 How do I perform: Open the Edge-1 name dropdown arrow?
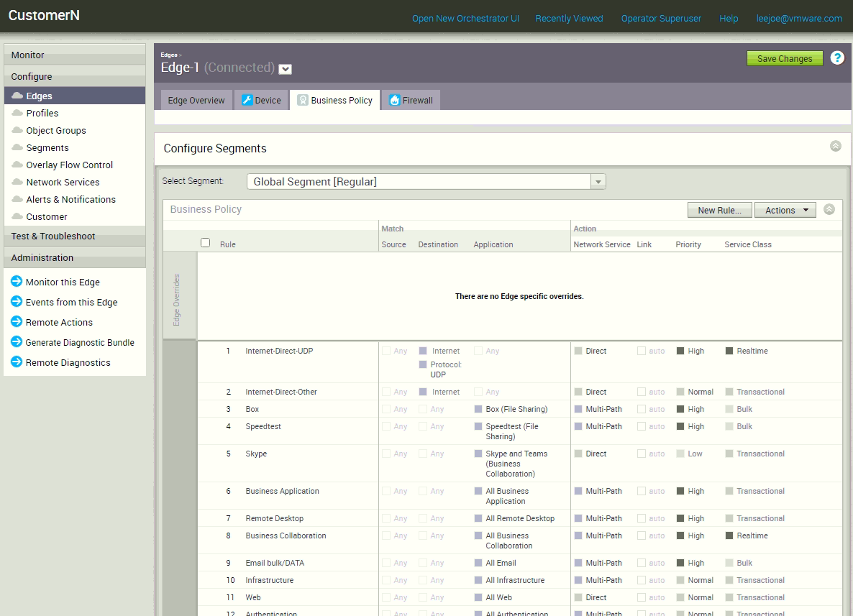[285, 69]
